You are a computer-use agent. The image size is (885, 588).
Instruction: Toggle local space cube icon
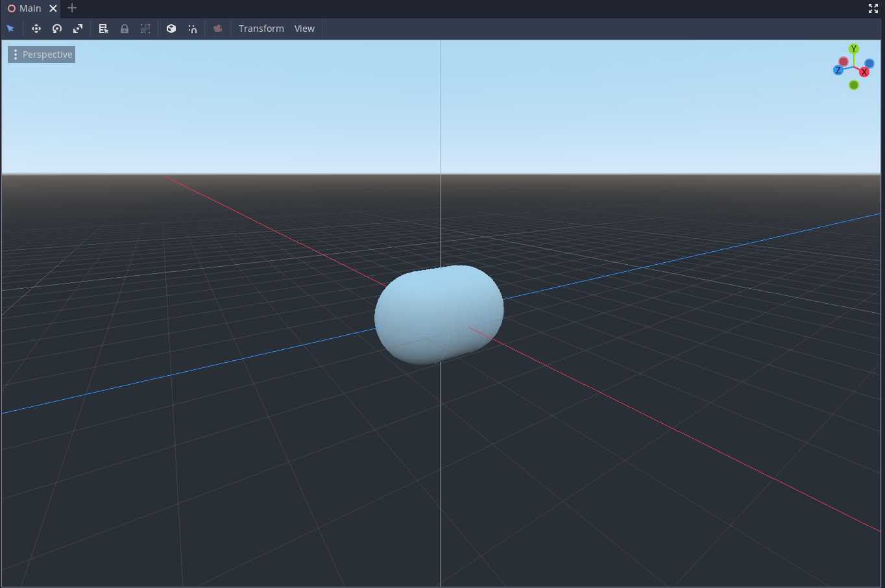[171, 29]
